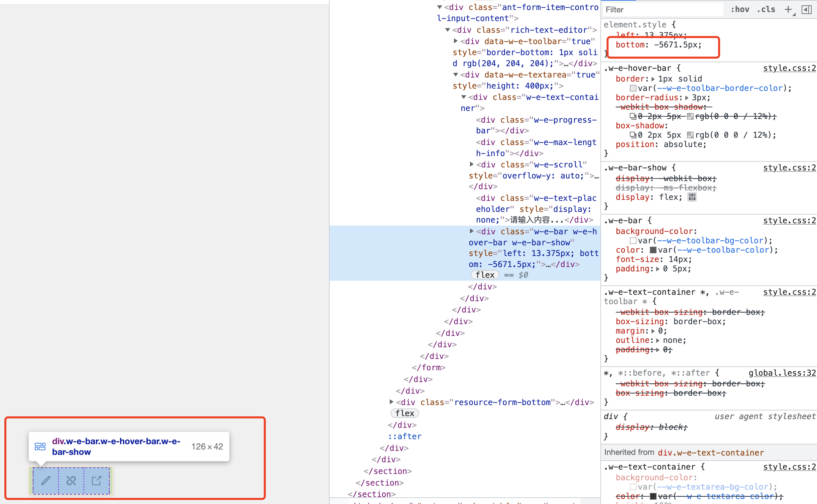
Task: Click the shadow icon on the struck-through -webkit-box-shadow
Action: [x=633, y=116]
